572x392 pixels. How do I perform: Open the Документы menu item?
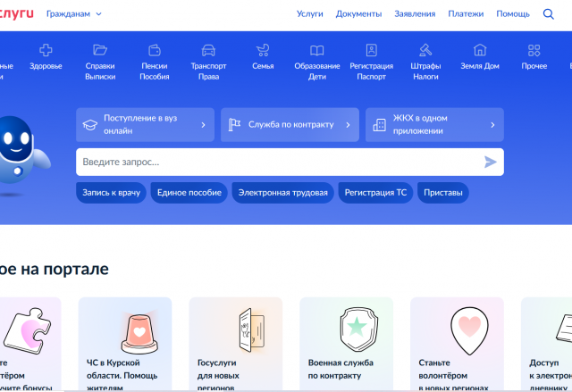[358, 14]
